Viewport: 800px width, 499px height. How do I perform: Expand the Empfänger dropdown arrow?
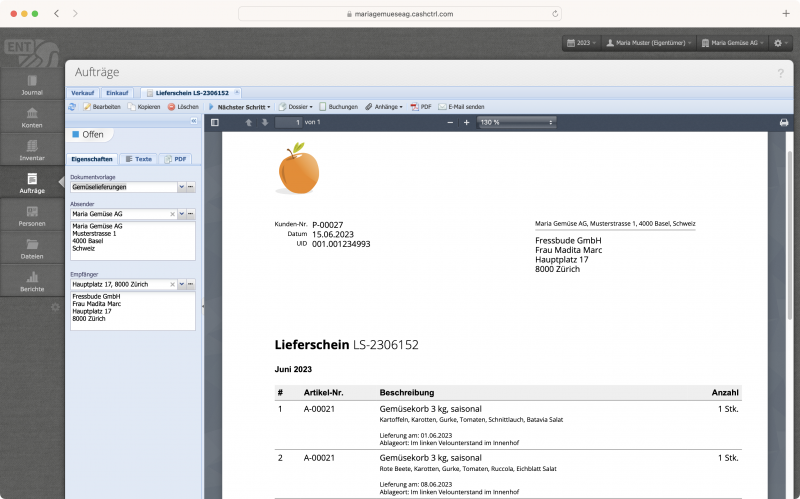pyautogui.click(x=181, y=284)
